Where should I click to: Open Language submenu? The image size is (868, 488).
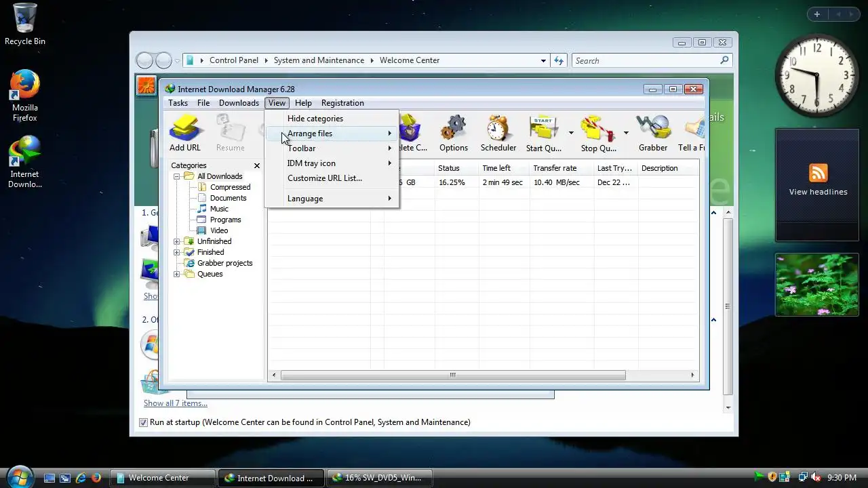[332, 199]
